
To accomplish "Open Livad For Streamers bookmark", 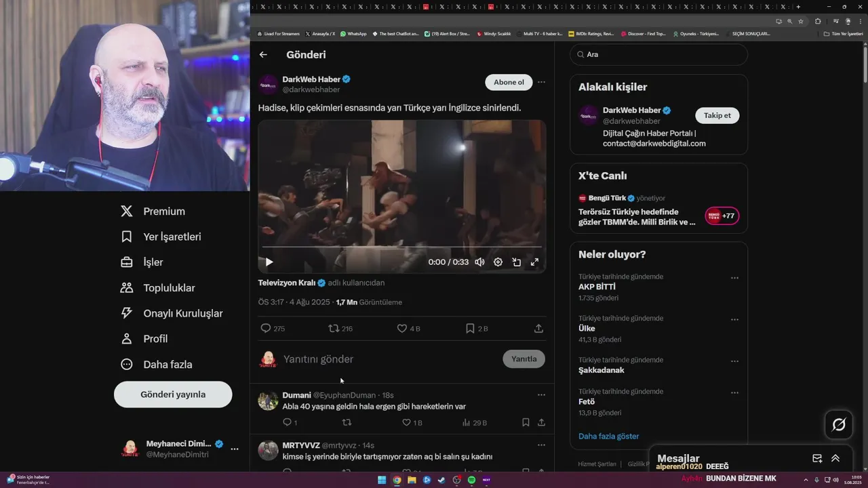I will point(278,33).
